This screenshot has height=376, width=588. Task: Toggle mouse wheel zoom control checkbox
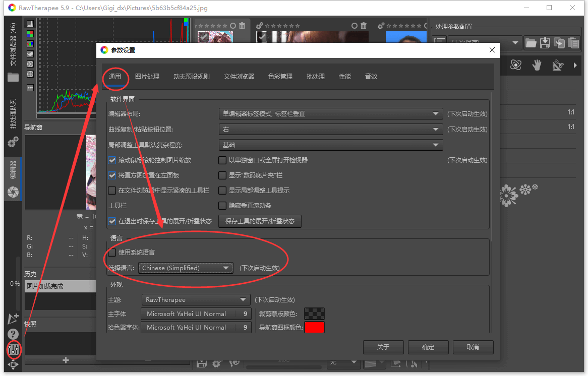[x=112, y=160]
